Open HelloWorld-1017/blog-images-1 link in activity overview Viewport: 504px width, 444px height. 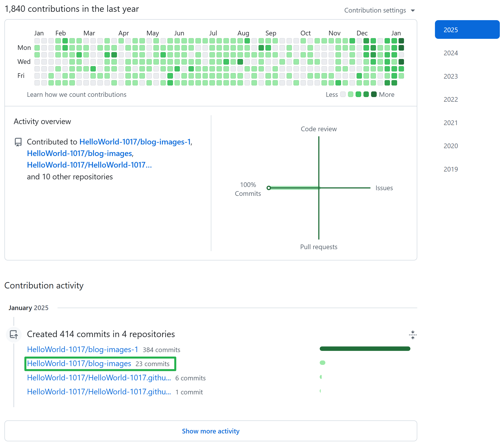coord(135,142)
